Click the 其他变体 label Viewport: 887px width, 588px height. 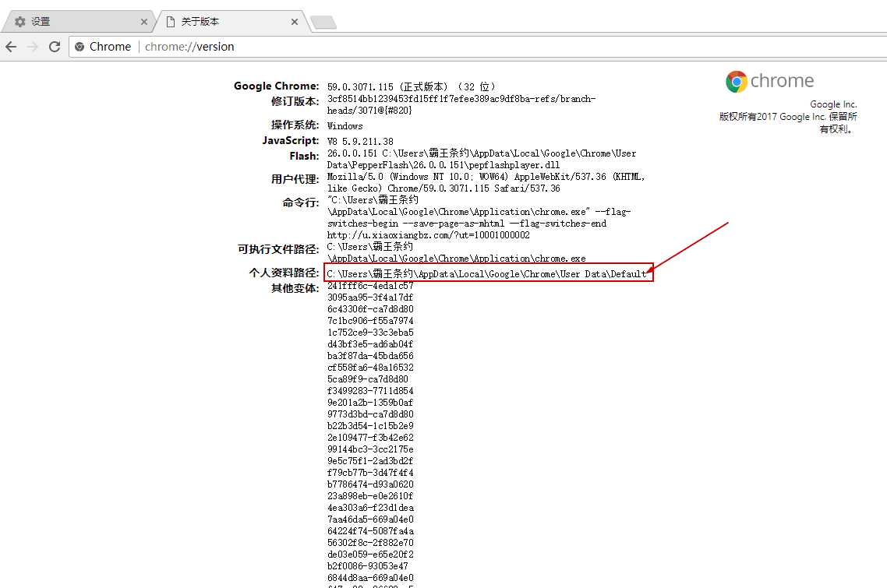tap(295, 288)
